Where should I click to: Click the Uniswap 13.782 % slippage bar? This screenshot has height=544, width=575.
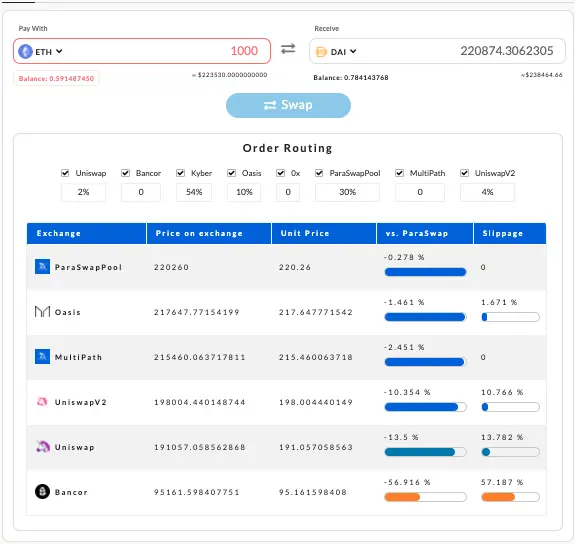click(x=510, y=452)
